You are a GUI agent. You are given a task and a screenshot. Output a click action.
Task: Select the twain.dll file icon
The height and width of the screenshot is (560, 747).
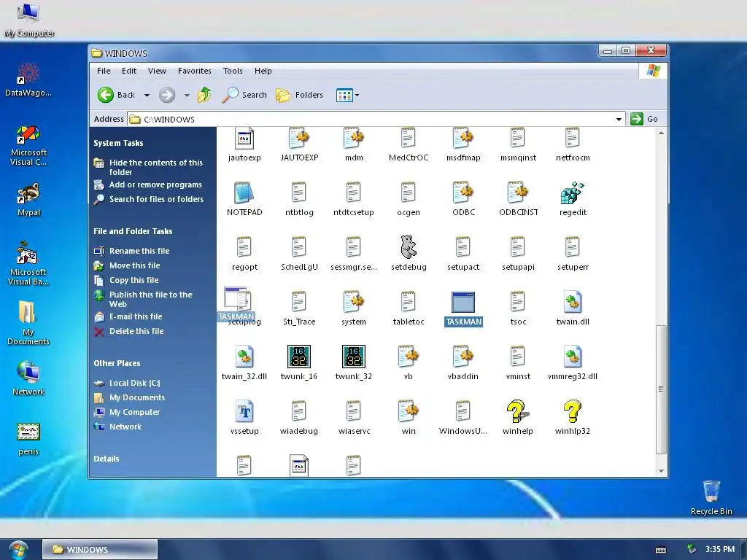pyautogui.click(x=572, y=302)
